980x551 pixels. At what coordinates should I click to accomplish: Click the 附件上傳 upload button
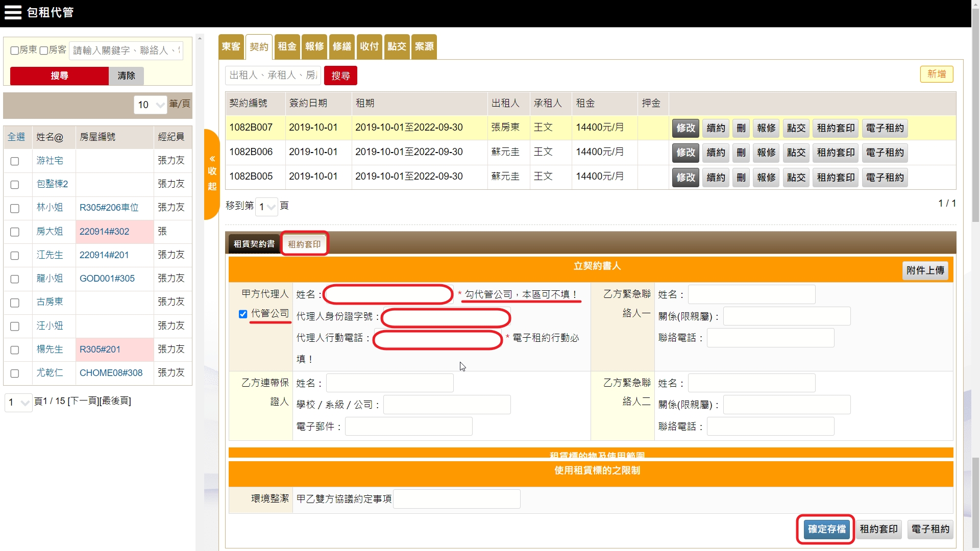point(925,270)
